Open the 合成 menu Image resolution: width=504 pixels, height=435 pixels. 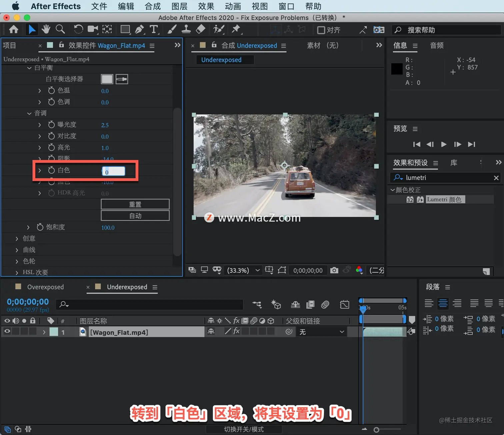[x=153, y=6]
